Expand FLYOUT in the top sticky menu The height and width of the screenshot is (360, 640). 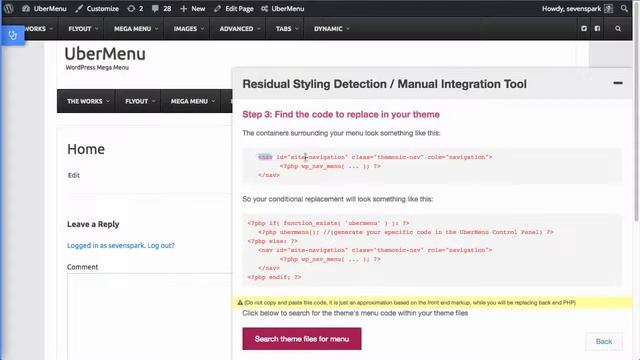coord(83,29)
